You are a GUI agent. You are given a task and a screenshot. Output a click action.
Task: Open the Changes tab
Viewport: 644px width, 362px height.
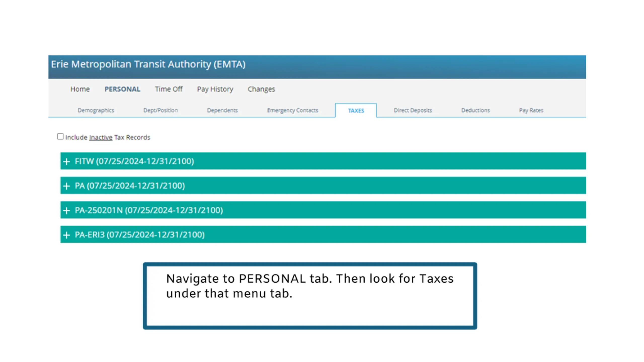[x=261, y=89]
